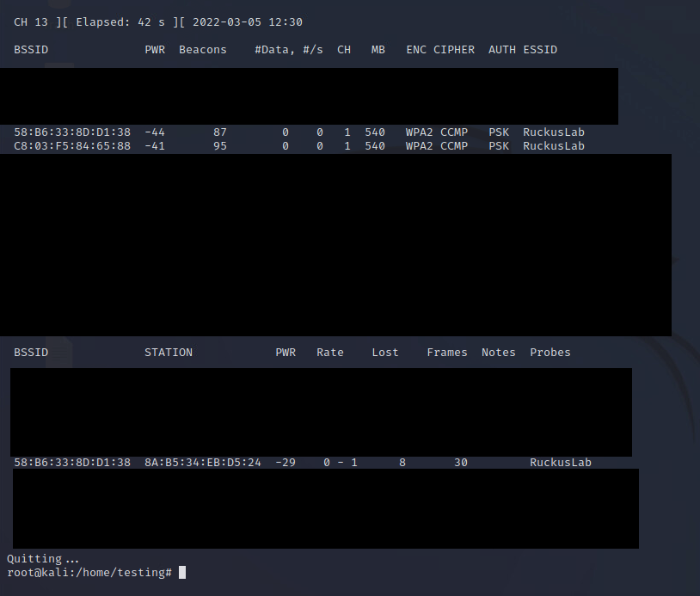Click the associated BSSID in the station row
The width and height of the screenshot is (700, 596).
click(x=72, y=463)
